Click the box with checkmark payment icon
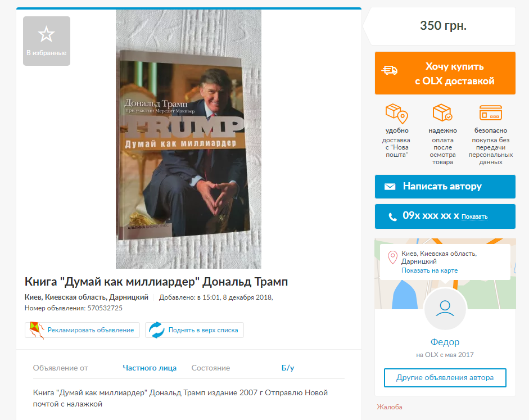 click(442, 112)
